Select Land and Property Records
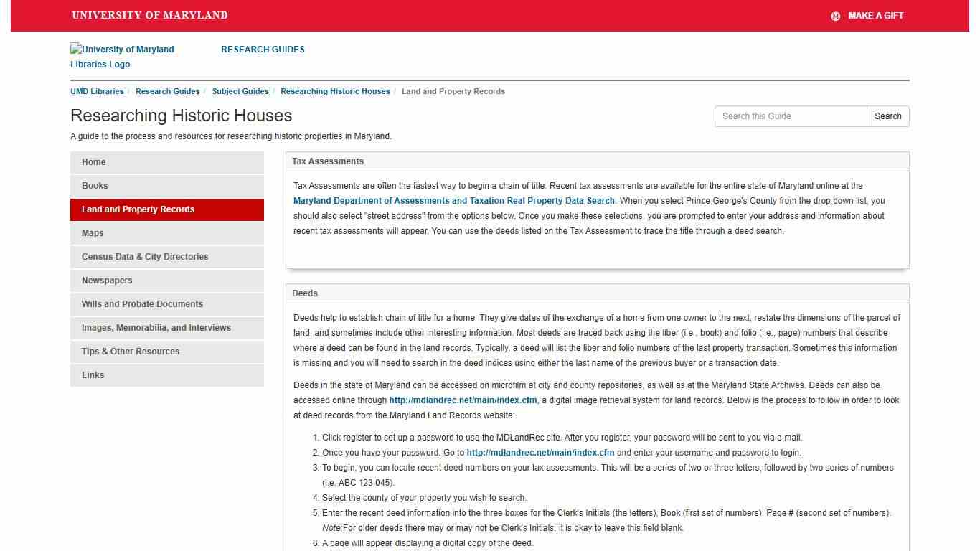This screenshot has width=980, height=551. pos(138,209)
